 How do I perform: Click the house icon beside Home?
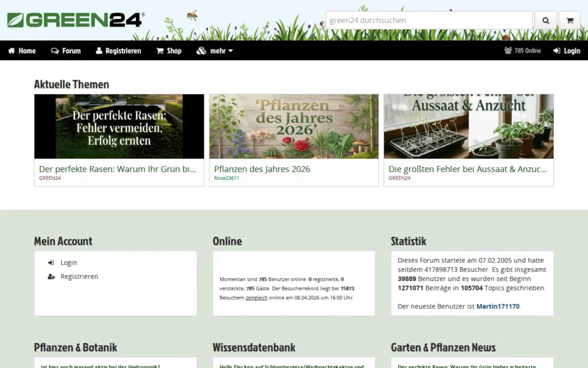11,51
